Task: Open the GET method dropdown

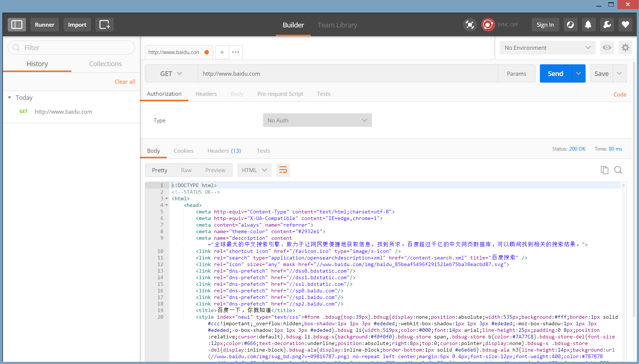Action: coord(172,73)
